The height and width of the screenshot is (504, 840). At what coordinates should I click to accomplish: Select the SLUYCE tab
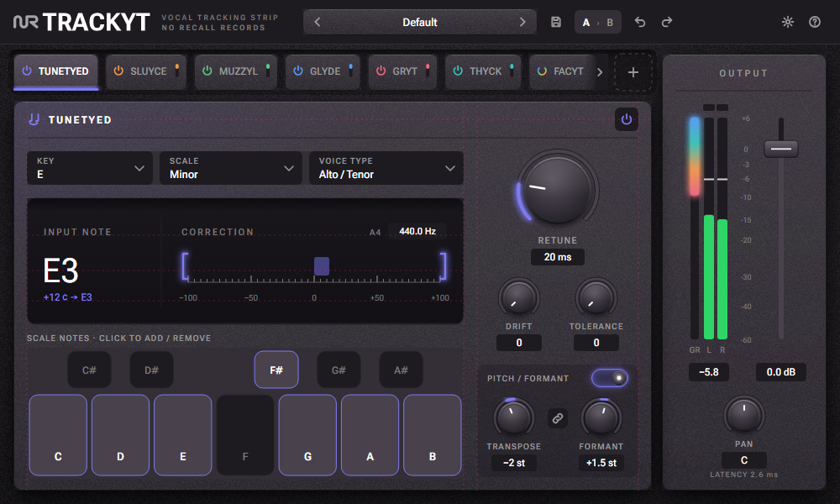pos(145,71)
